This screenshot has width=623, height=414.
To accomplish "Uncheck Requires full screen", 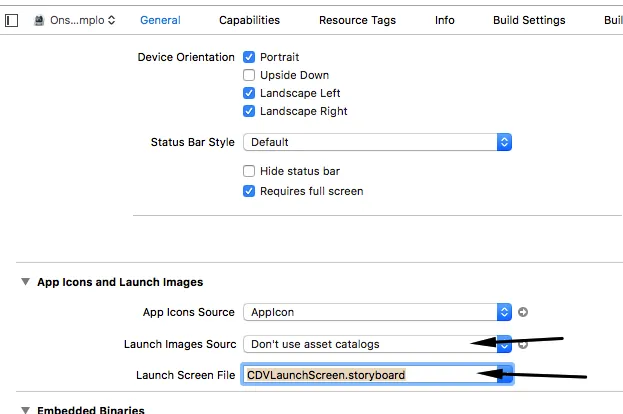I will [x=249, y=191].
